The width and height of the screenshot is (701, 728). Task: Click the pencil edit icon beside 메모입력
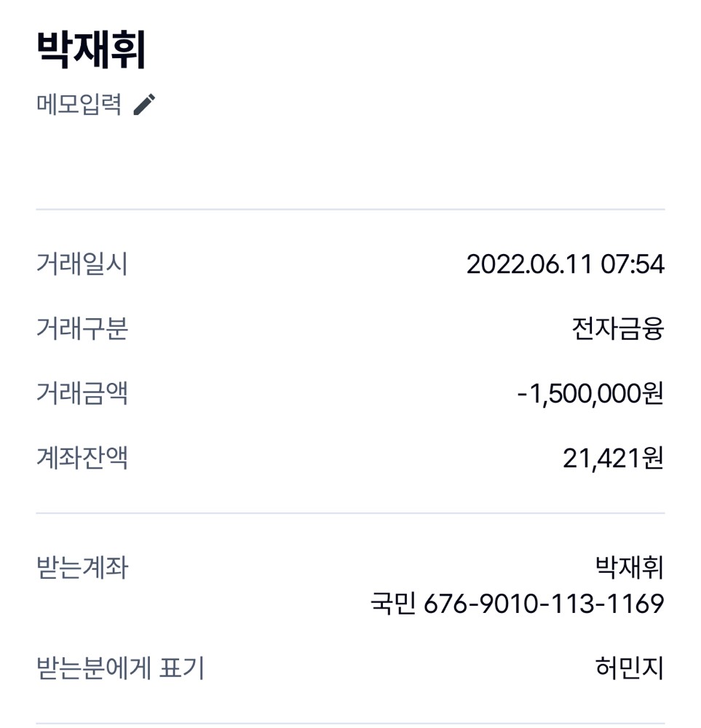pyautogui.click(x=145, y=104)
